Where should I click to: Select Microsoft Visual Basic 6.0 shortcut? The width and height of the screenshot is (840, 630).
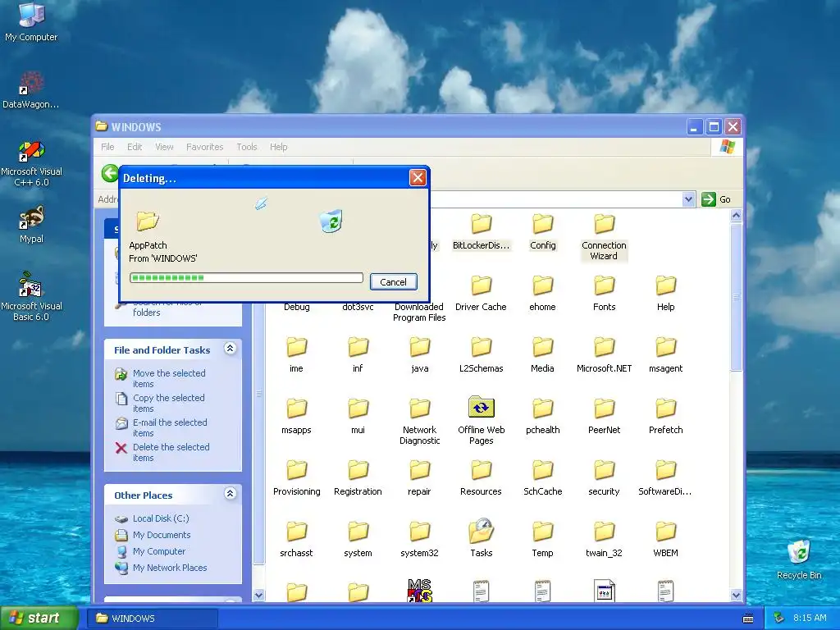pos(31,296)
